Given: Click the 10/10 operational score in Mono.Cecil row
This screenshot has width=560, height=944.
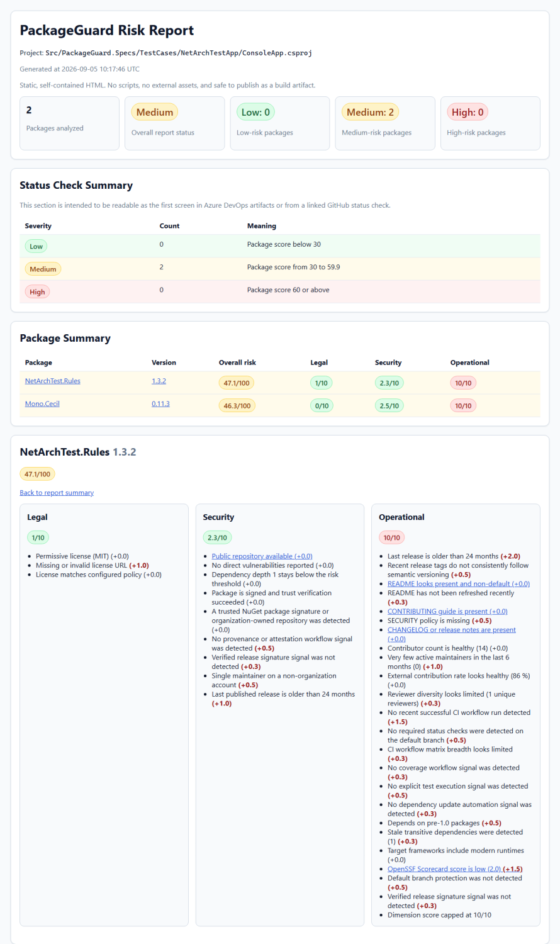Looking at the screenshot, I should pyautogui.click(x=463, y=405).
